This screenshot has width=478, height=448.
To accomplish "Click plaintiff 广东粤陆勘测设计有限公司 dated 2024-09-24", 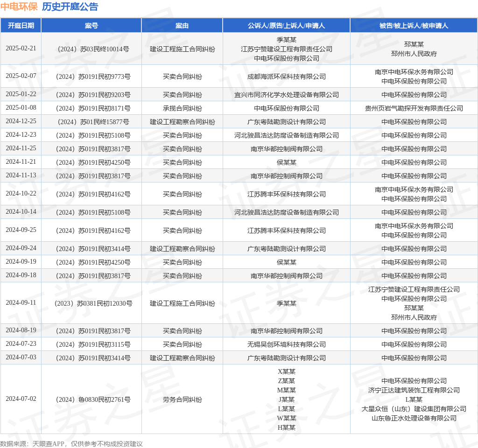I will 286,249.
